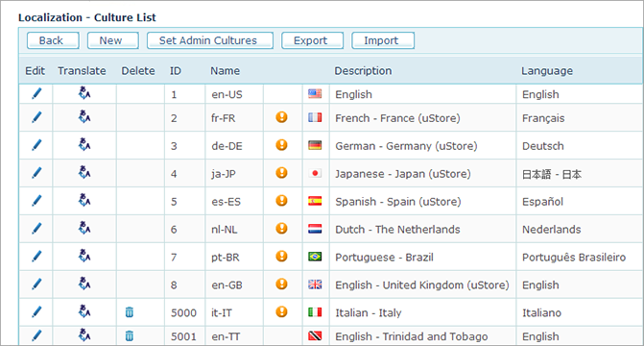
Task: Click the Japan flag icon
Action: point(315,173)
